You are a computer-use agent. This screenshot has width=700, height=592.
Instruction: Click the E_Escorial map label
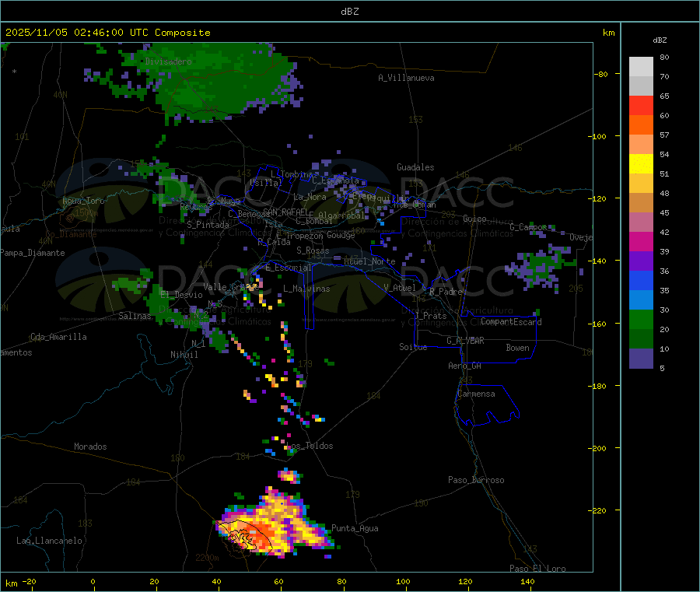coord(289,268)
